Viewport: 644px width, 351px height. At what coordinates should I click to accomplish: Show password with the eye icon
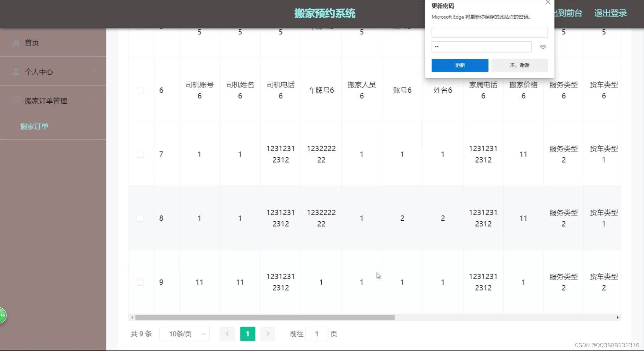point(543,47)
